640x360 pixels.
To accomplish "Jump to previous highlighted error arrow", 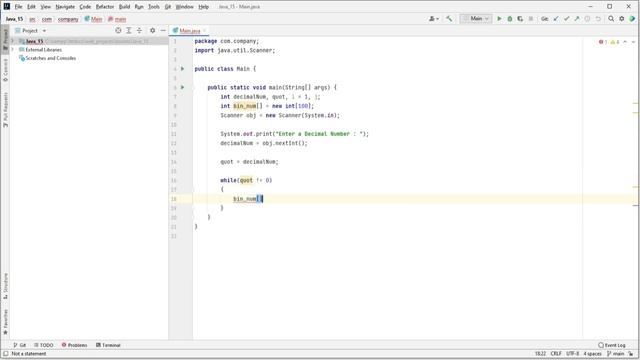I will coord(625,42).
